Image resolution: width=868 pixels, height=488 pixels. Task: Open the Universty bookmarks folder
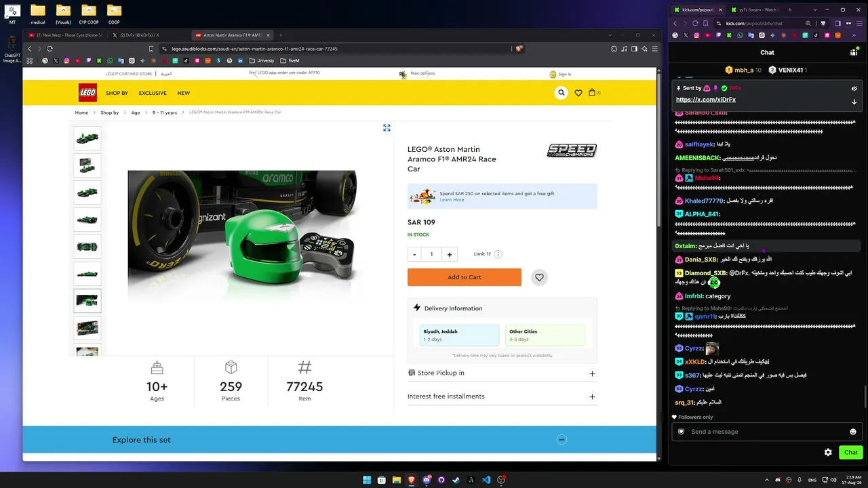(262, 61)
